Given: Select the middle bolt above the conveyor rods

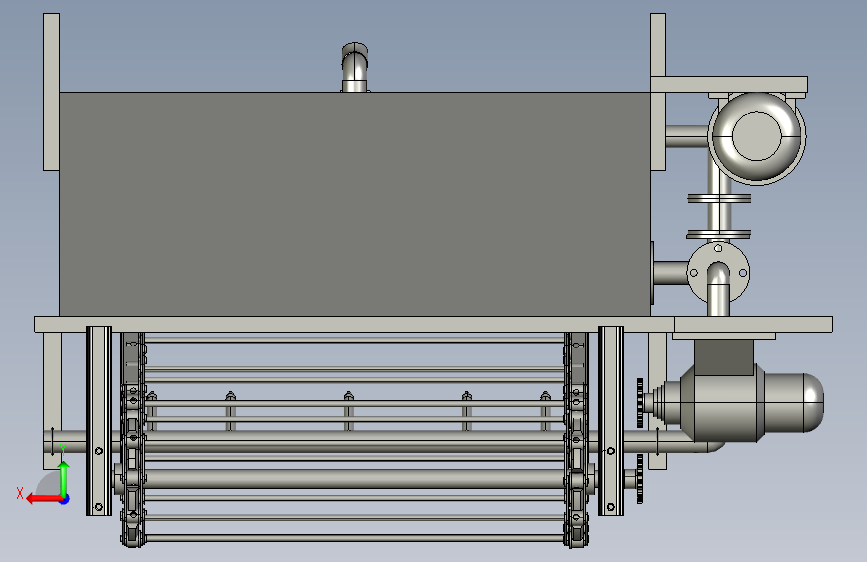Looking at the screenshot, I should (x=348, y=410).
